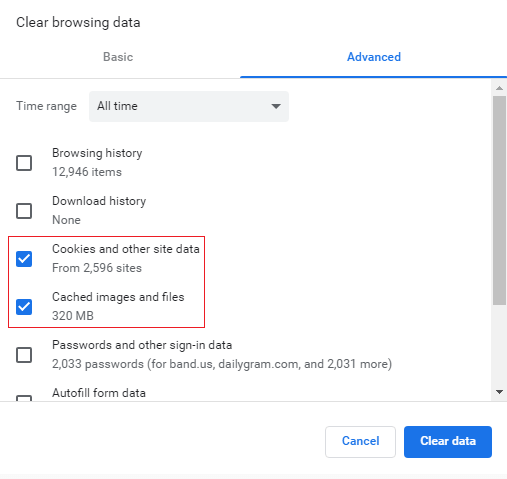Tick Passwords and other sign-in data
The image size is (507, 479).
coord(24,355)
